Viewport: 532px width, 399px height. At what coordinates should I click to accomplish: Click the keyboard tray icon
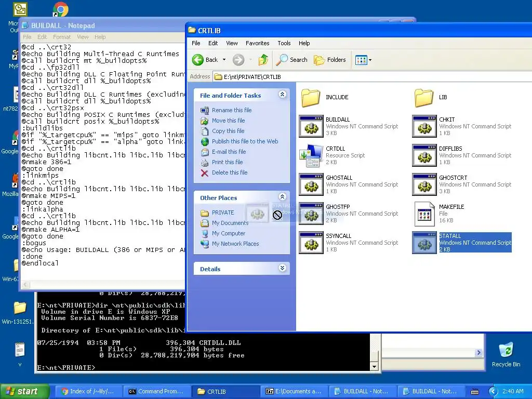(x=475, y=392)
